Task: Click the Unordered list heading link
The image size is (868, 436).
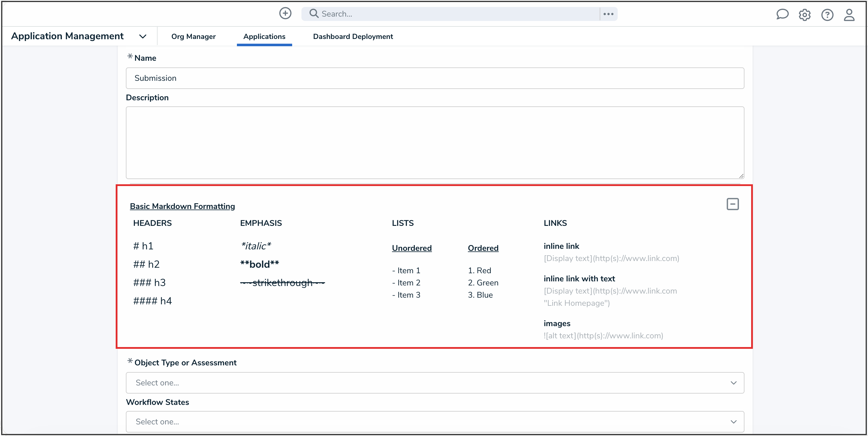Action: (x=411, y=248)
